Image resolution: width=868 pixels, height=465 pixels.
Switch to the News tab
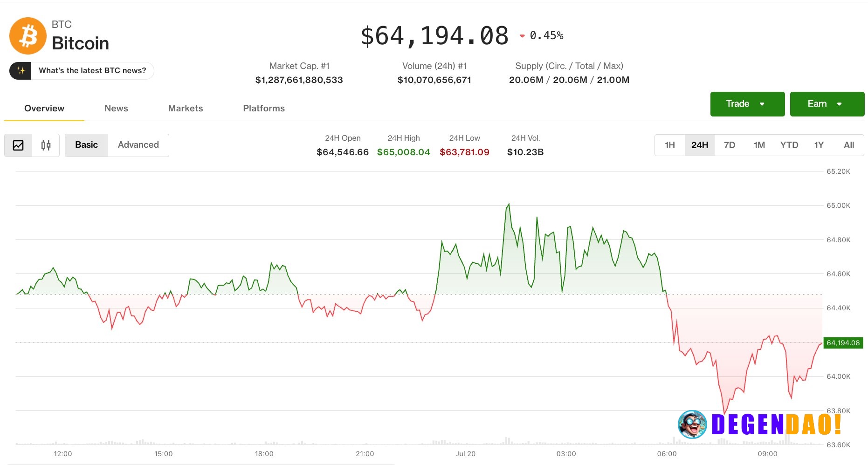click(116, 109)
